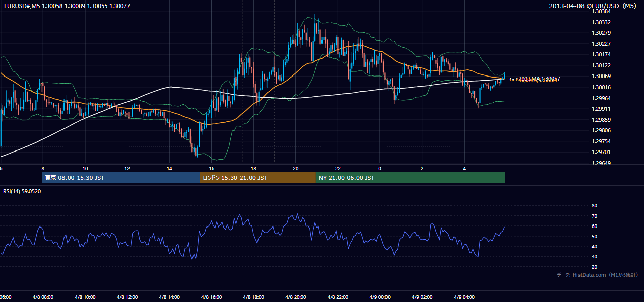Click midnight hour label 0 under price chart
644x302 pixels.
tap(380, 168)
